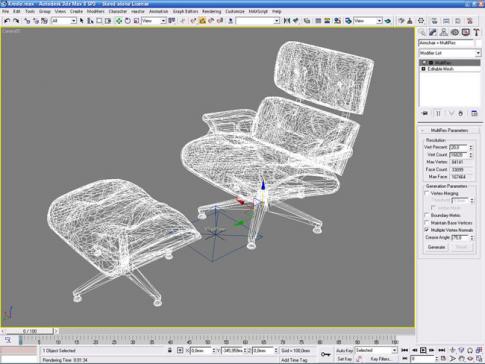Open the Rendering menu
485x364 pixels.
(x=212, y=11)
